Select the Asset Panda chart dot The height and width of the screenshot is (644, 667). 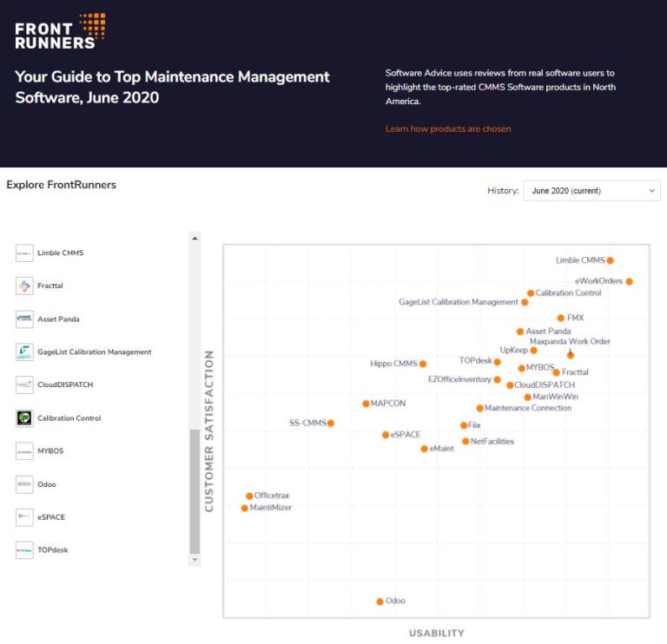pyautogui.click(x=520, y=332)
